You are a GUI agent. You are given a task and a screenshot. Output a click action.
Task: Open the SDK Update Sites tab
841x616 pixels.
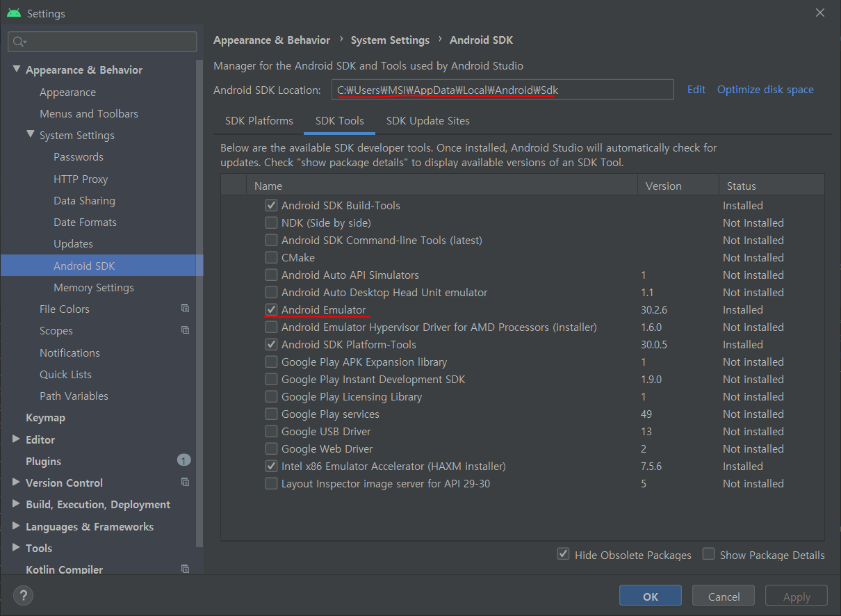(x=428, y=121)
